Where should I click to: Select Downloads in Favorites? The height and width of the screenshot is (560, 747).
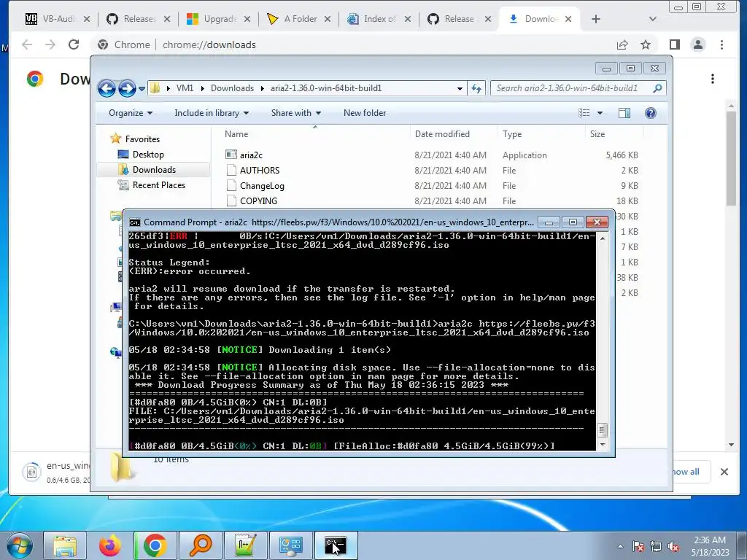click(154, 169)
